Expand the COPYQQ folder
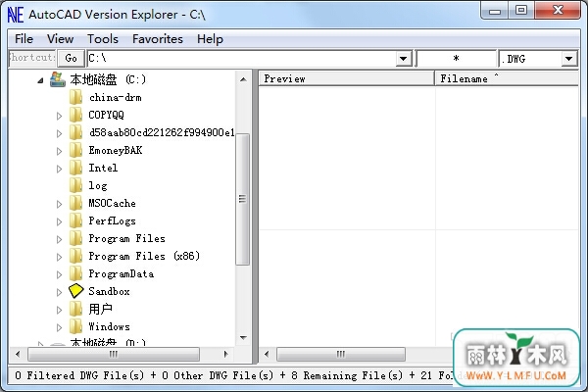This screenshot has height=392, width=588. tap(59, 116)
